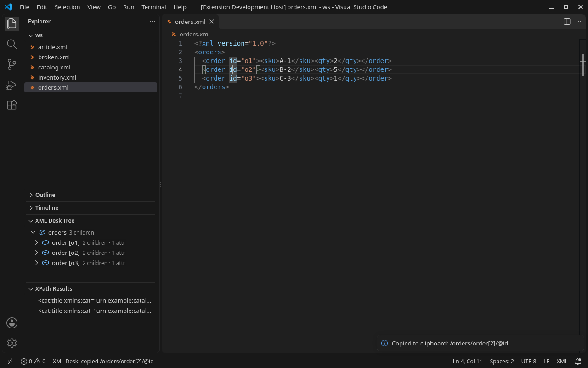The image size is (588, 368).
Task: Open the Terminal menu
Action: (x=154, y=7)
